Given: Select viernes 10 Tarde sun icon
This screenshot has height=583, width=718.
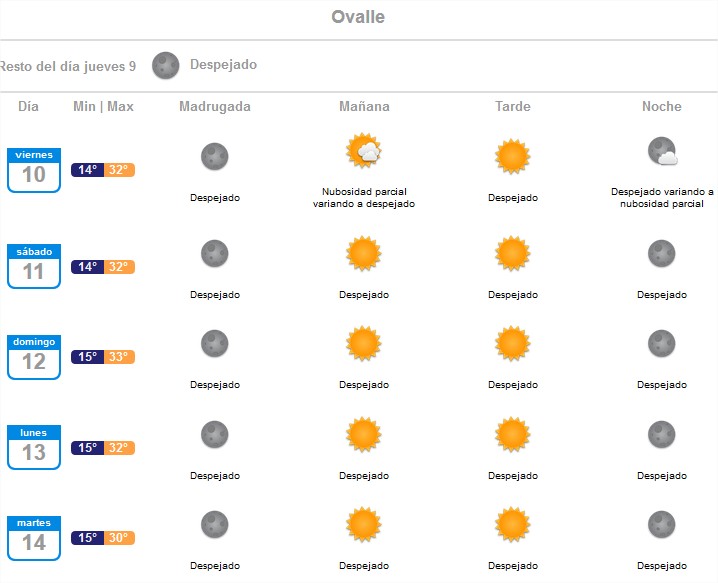Looking at the screenshot, I should [x=512, y=157].
